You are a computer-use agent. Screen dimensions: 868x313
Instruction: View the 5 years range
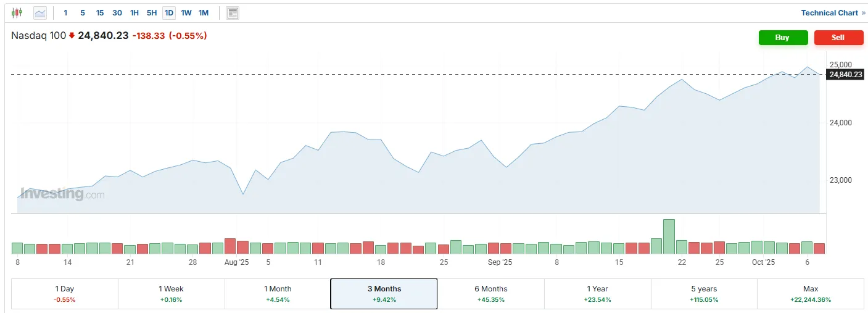(x=704, y=294)
